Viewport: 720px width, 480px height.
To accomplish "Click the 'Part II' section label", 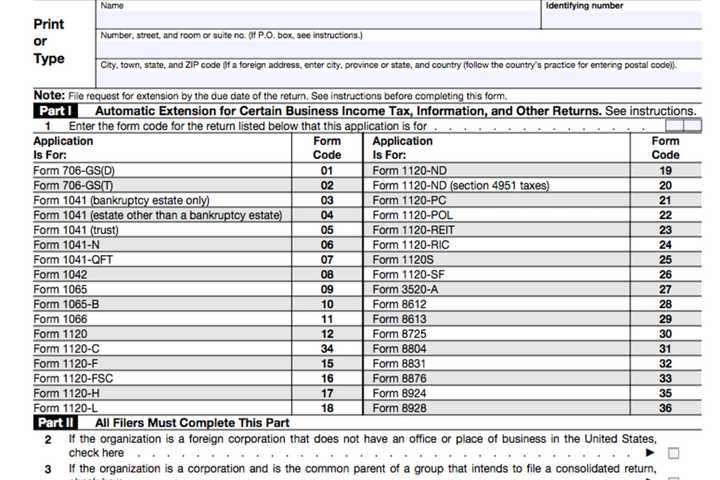I will (56, 423).
